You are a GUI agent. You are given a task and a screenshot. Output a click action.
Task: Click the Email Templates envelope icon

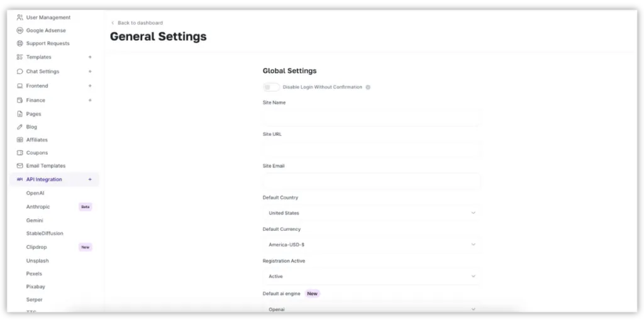[19, 166]
